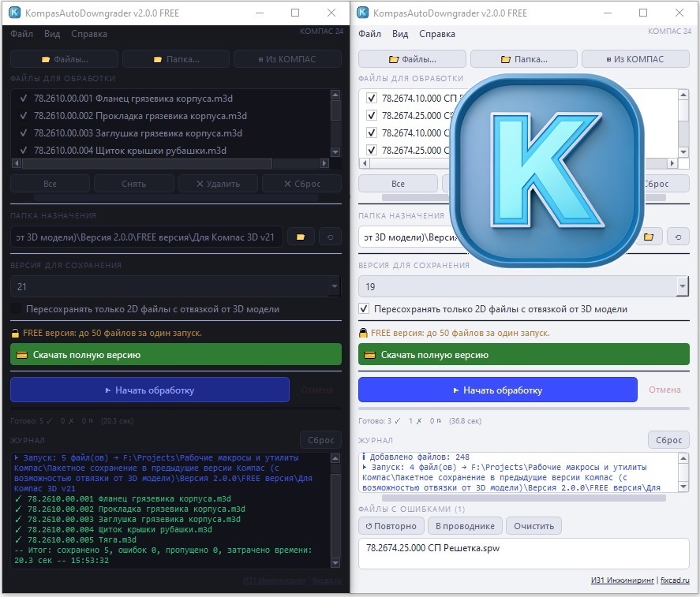Image resolution: width=700 pixels, height=597 pixels.
Task: Browse destination folder icon in light window
Action: coord(649,237)
